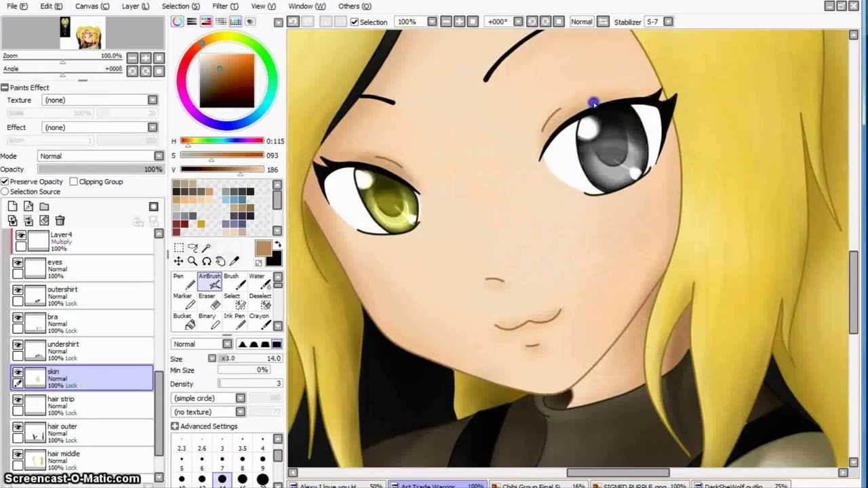Select the Bucket tool
This screenshot has width=868, height=488.
click(183, 321)
